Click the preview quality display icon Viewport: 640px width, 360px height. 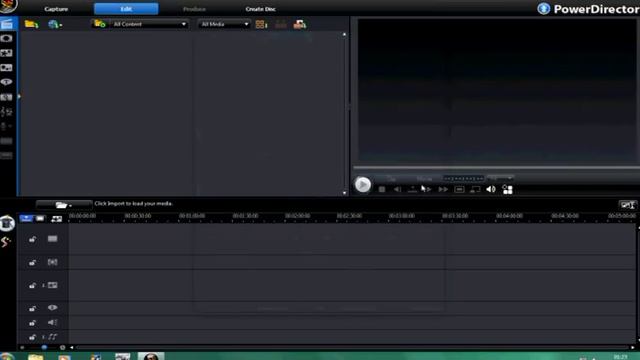click(475, 189)
